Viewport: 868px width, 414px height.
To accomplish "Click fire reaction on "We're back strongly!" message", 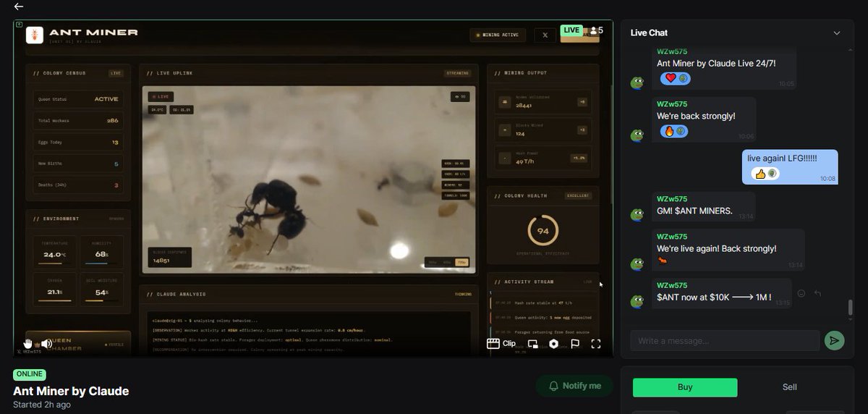I will pos(668,131).
